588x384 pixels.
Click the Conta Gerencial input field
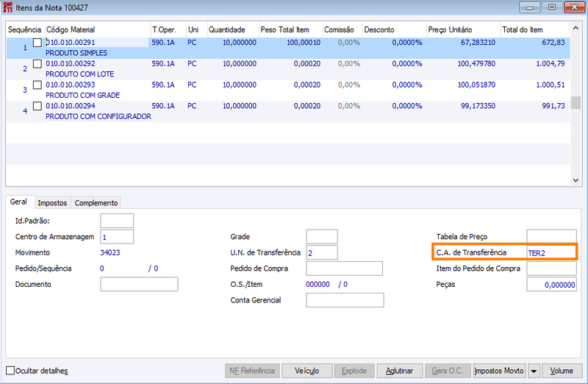(345, 300)
